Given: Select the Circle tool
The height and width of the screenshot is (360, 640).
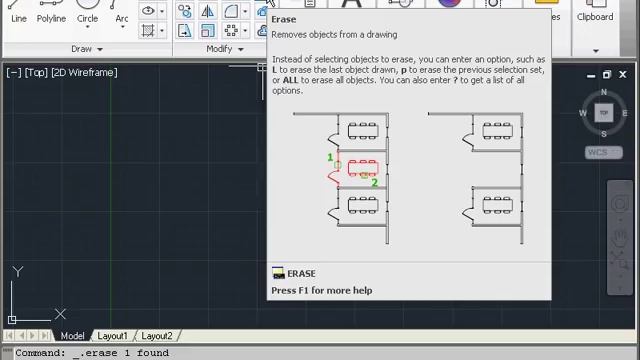Looking at the screenshot, I should coord(87,11).
